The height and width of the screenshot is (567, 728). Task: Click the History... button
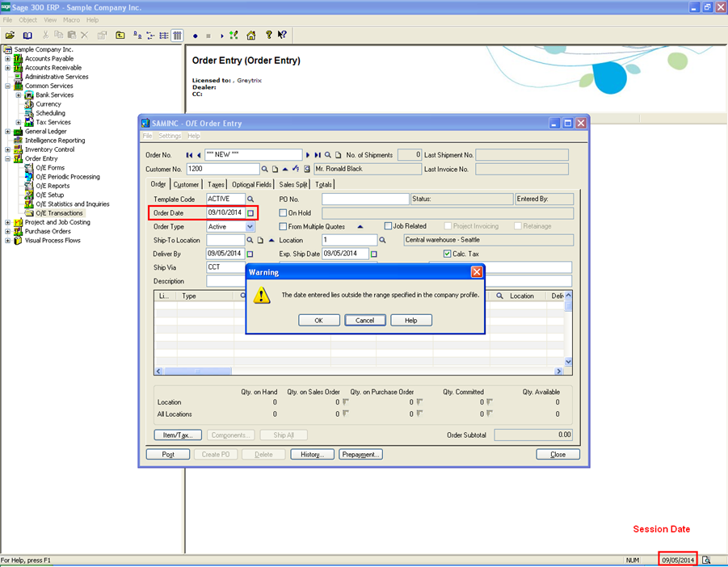313,454
